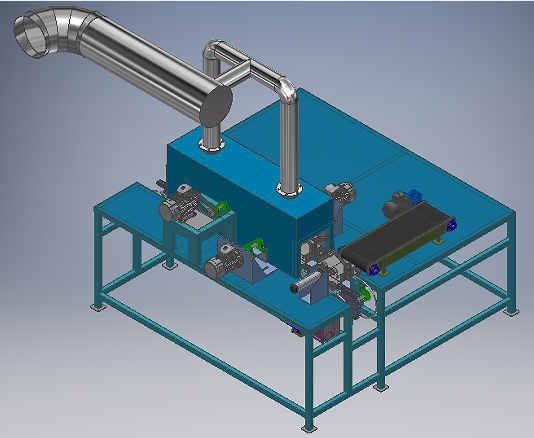Select the large curved duct elbow opening
The width and height of the screenshot is (534, 438).
click(31, 36)
